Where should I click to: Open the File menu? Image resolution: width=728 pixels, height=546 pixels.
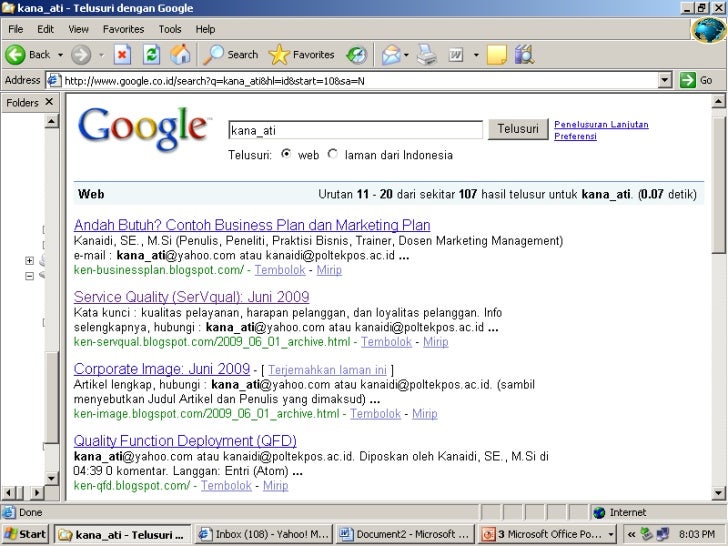(15, 29)
